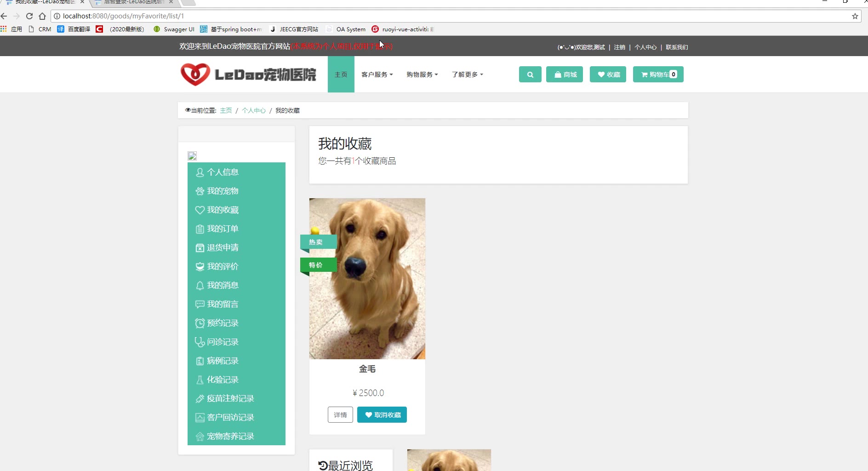Open the 基于spring boot bookmark
868x471 pixels.
(x=231, y=29)
